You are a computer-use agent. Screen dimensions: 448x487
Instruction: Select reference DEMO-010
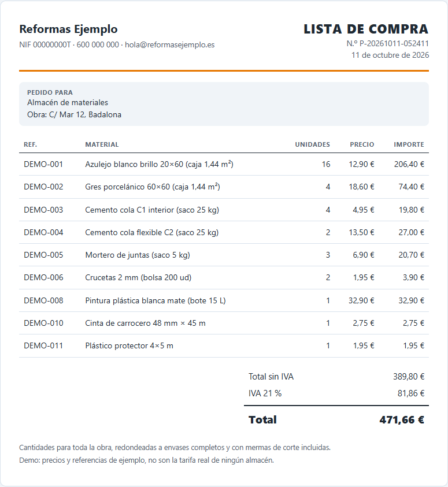tap(43, 324)
